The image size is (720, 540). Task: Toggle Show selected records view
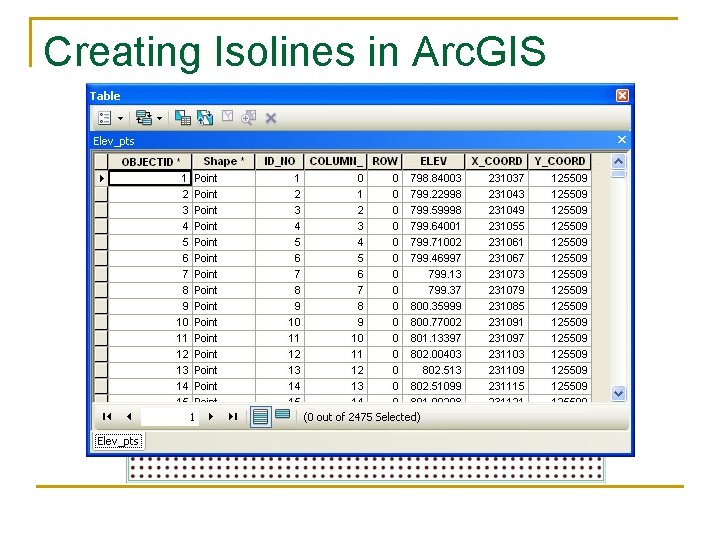(282, 415)
